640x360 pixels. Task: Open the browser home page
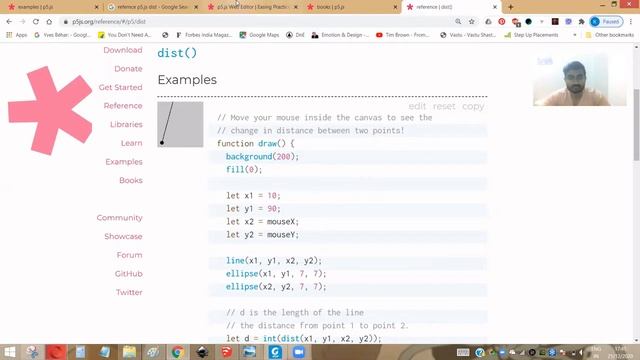49,22
